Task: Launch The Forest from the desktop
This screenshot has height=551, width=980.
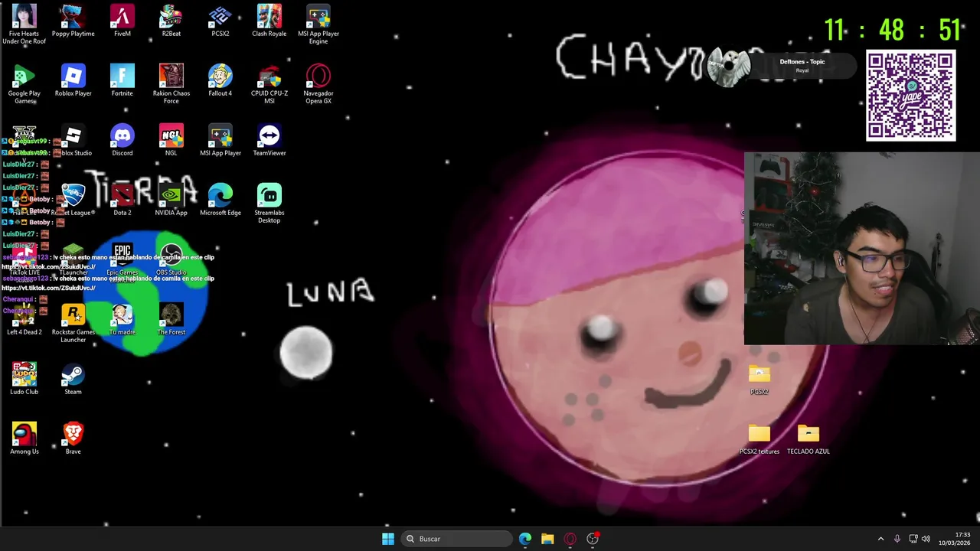Action: point(171,319)
